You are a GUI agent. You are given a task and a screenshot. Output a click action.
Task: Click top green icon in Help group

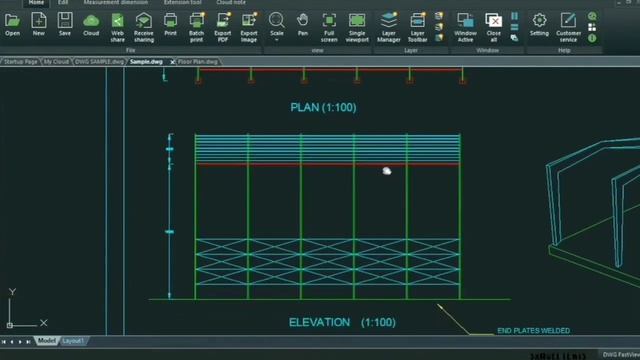click(592, 16)
